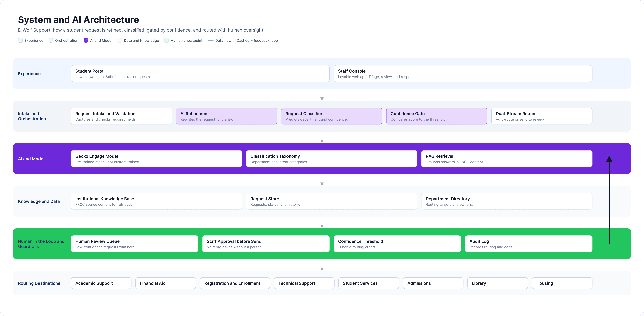
Task: Click the "Intake and Orchestration" row label
Action: coord(32,116)
